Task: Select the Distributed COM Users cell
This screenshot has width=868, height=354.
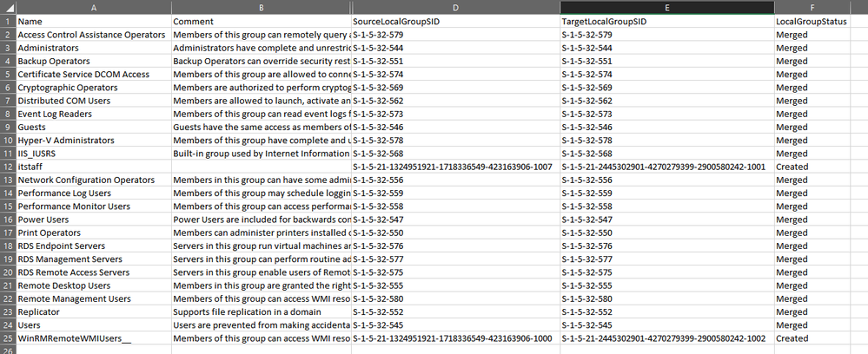Action: click(94, 101)
